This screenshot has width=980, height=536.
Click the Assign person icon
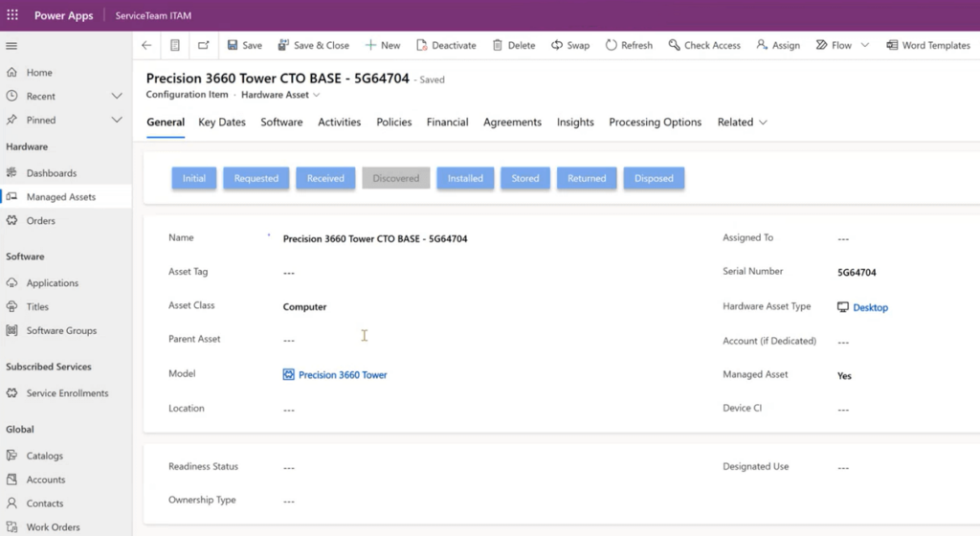[762, 45]
